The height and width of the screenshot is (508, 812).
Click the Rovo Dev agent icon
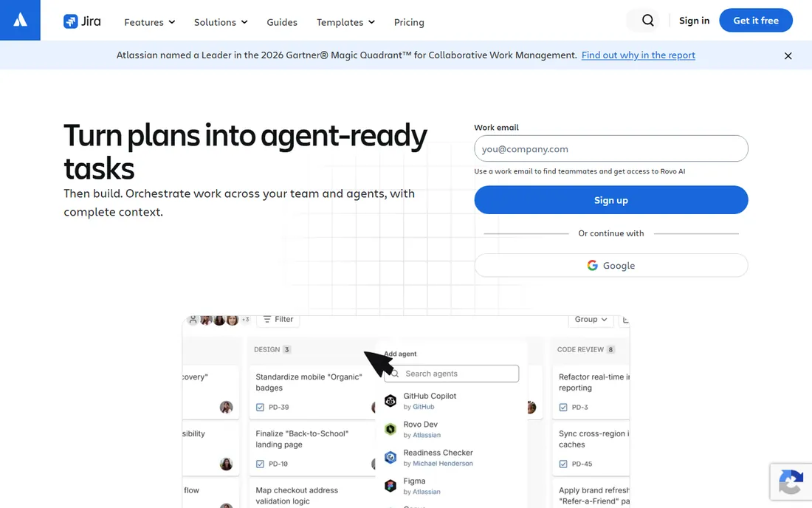tap(390, 429)
